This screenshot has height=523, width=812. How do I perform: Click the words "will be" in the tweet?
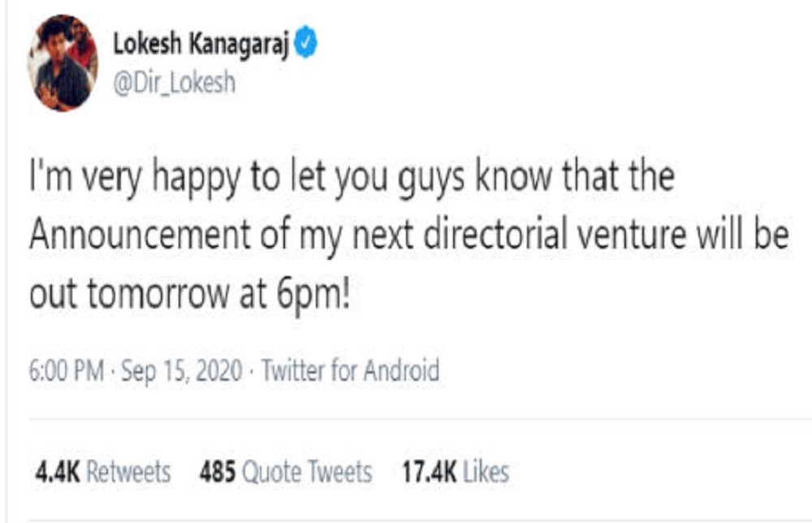tap(746, 236)
